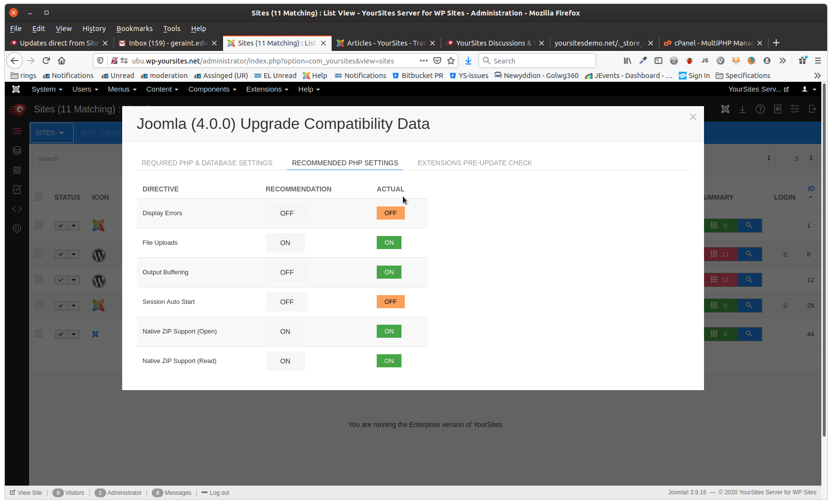Click the help question mark toolbar icon
Screen dimensions: 832x504
click(760, 109)
